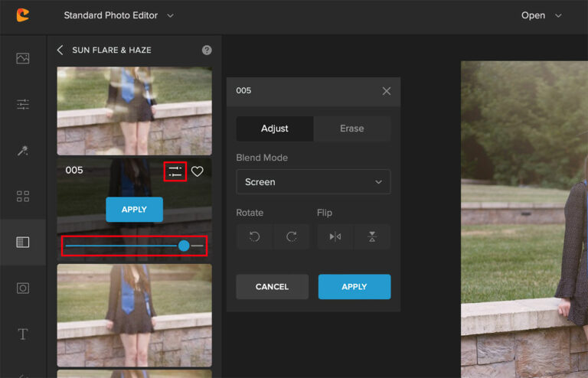Screen dimensions: 588x378
Task: Rotate overlay counterclockwise
Action: point(254,236)
